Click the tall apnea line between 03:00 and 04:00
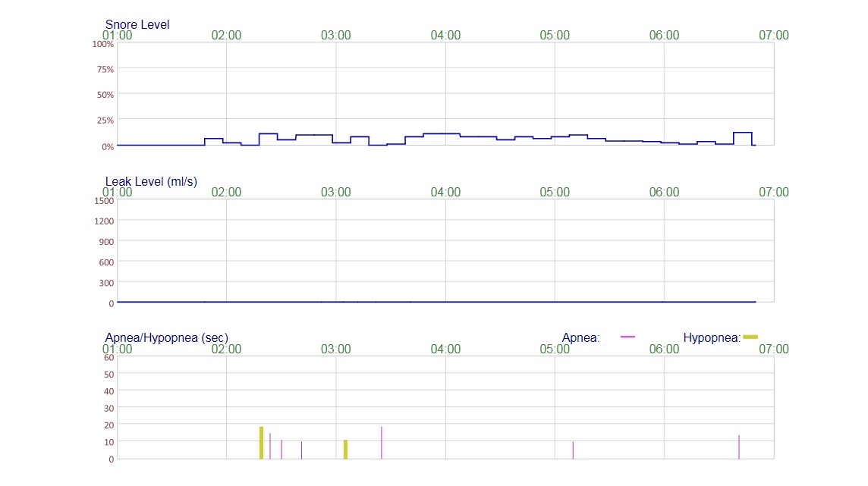This screenshot has width=868, height=486. 382,443
